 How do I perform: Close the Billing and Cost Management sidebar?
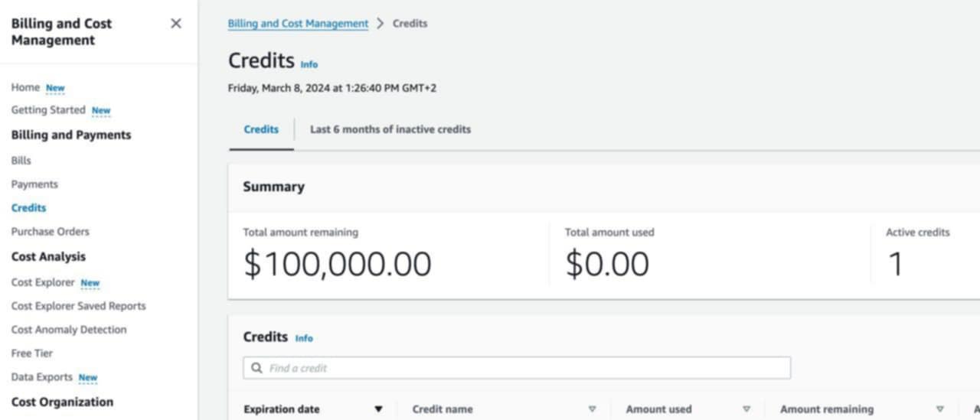click(176, 24)
